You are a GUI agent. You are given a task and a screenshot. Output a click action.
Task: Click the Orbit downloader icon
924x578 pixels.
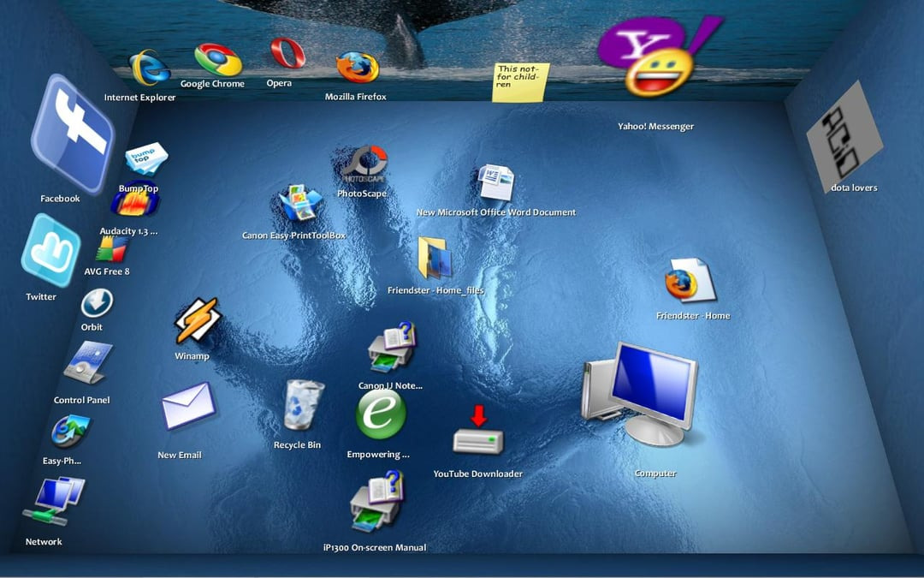(x=97, y=303)
